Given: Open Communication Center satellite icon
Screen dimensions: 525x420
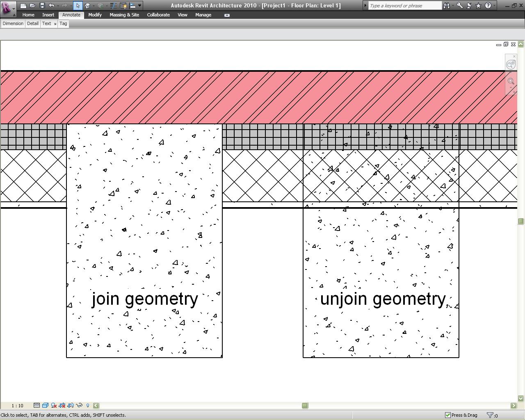Looking at the screenshot, I should [x=469, y=5].
